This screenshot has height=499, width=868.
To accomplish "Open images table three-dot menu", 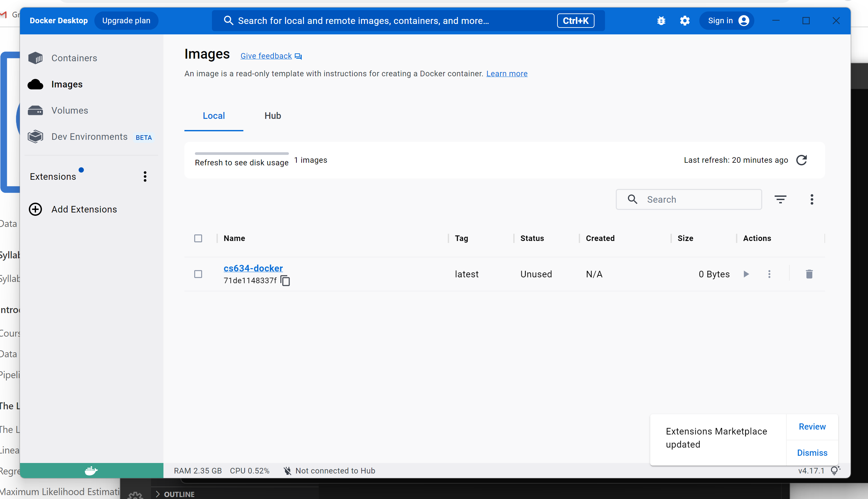I will click(x=811, y=199).
